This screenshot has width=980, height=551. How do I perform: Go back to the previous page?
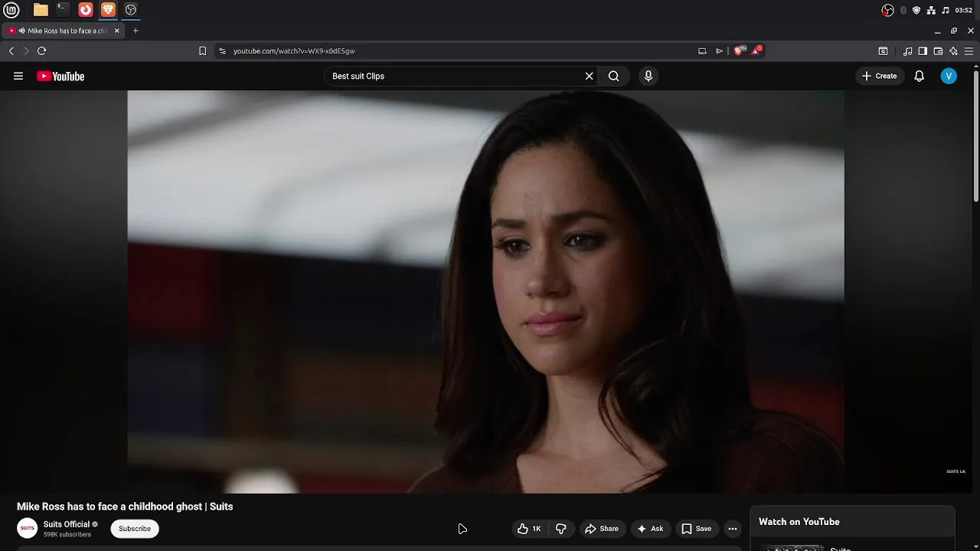tap(11, 51)
